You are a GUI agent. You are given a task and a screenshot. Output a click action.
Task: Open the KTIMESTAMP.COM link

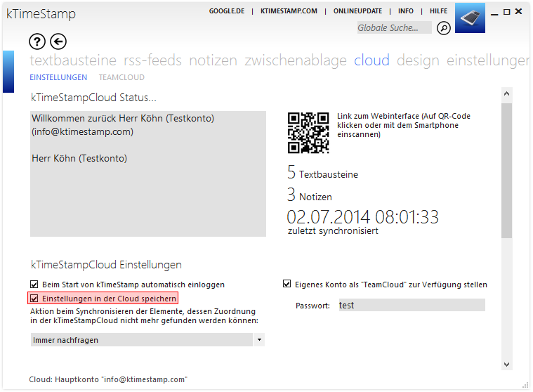click(x=289, y=11)
